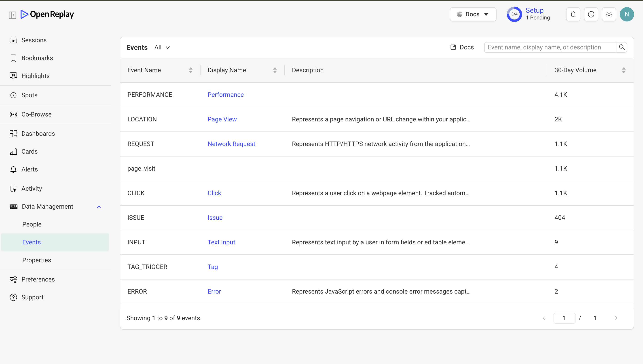Click the Co-Browse broadcast icon
This screenshot has height=364, width=643.
click(x=13, y=114)
